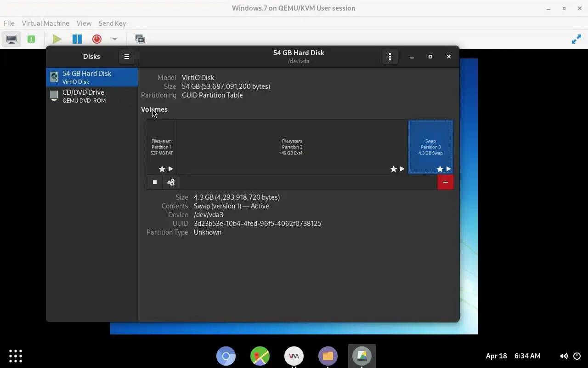
Task: Open the drive options three-dot menu
Action: 390,57
